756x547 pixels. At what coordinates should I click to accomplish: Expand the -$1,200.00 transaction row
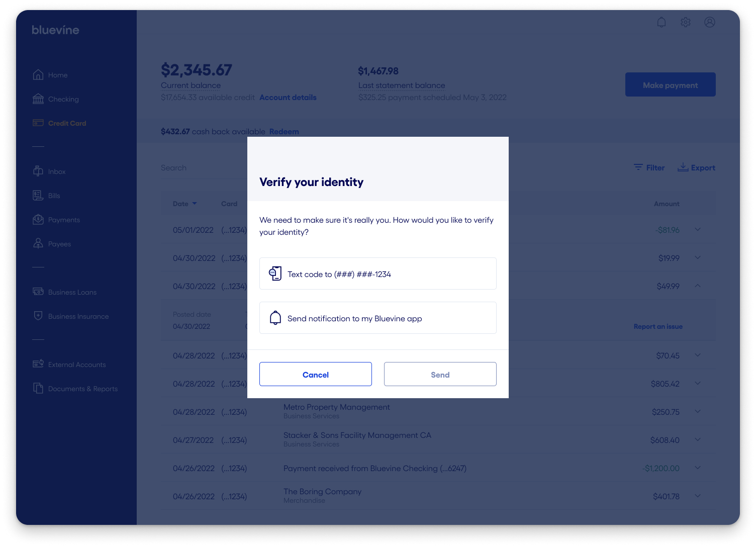698,468
